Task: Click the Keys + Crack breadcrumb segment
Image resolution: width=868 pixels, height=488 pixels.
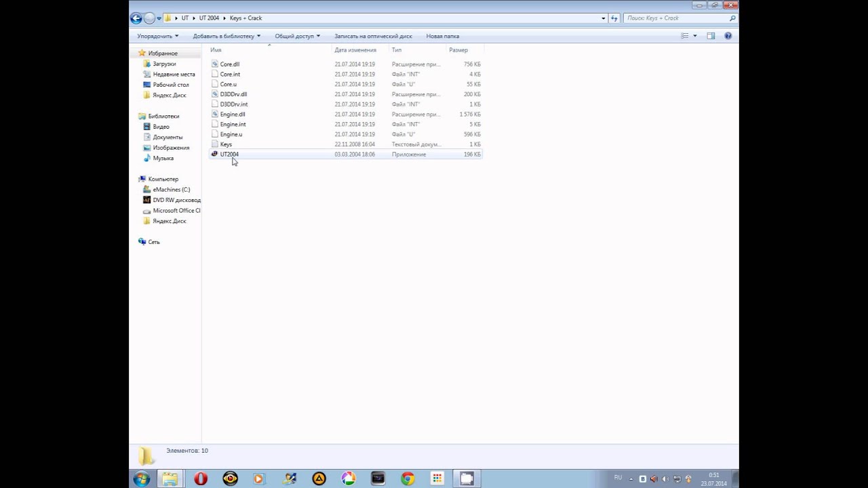Action: pos(245,18)
